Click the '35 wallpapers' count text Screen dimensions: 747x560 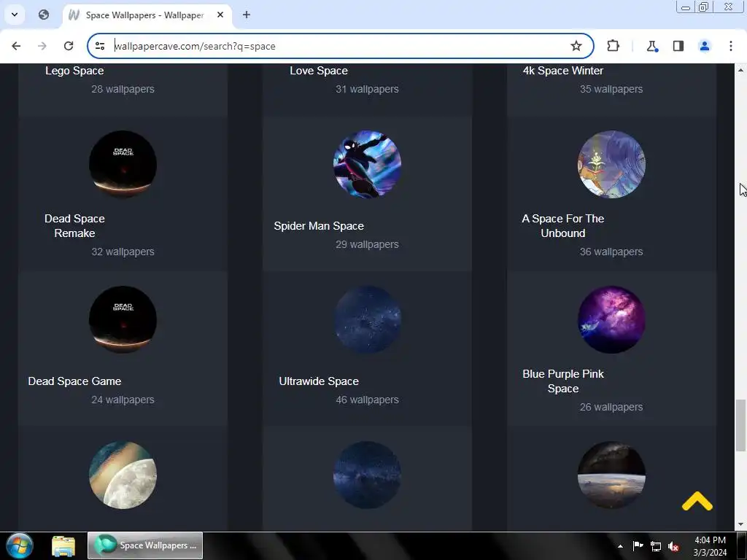point(611,89)
